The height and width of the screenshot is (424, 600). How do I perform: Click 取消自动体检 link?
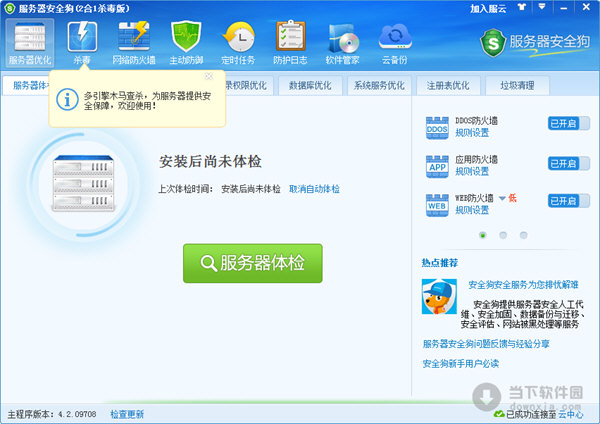(x=314, y=189)
